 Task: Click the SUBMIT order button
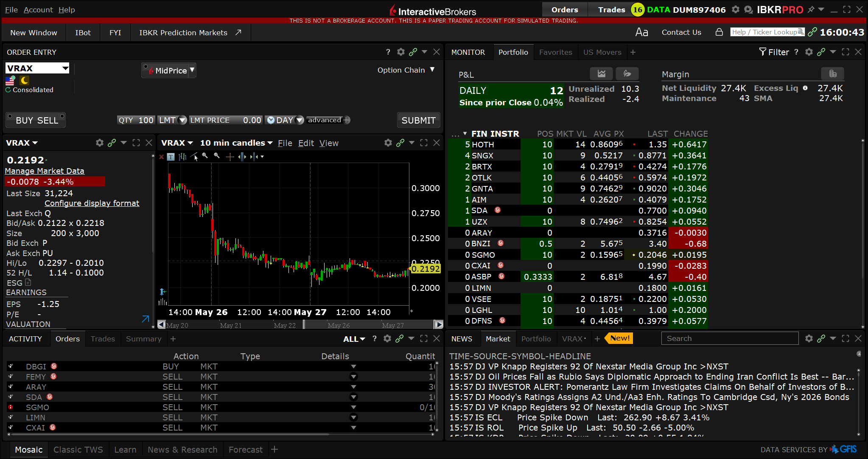point(418,120)
